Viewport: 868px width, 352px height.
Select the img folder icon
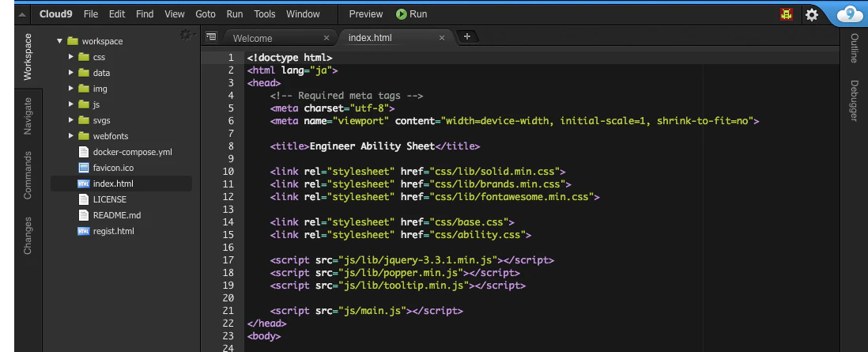(x=84, y=88)
